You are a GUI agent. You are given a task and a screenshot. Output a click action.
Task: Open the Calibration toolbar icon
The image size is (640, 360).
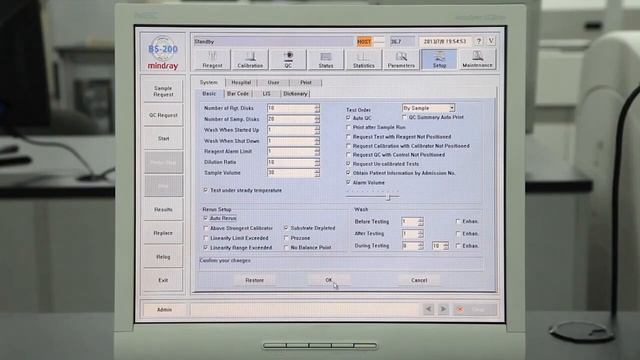click(250, 60)
